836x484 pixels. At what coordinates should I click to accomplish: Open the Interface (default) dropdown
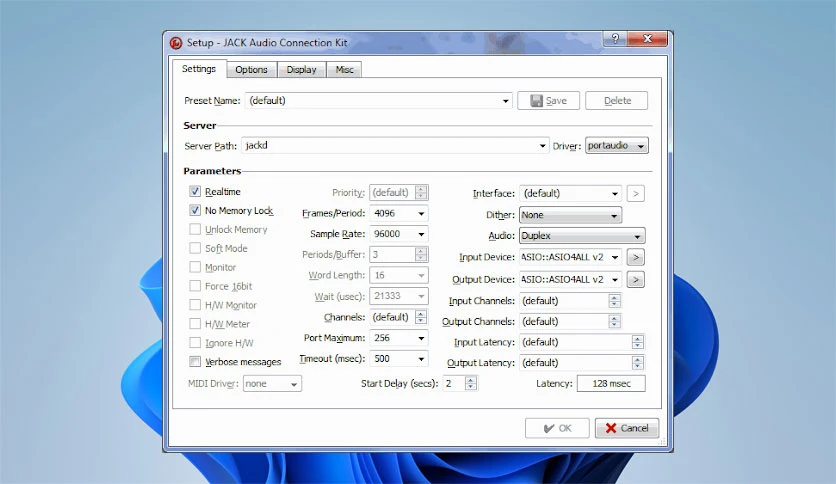[570, 193]
